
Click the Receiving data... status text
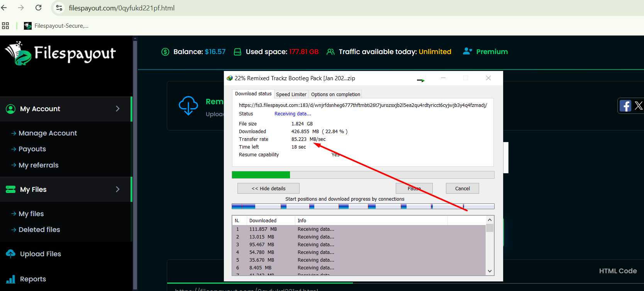[293, 114]
